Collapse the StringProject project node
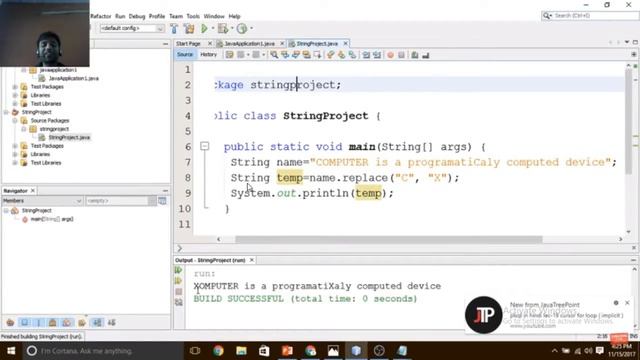This screenshot has height=360, width=640. pyautogui.click(x=6, y=112)
